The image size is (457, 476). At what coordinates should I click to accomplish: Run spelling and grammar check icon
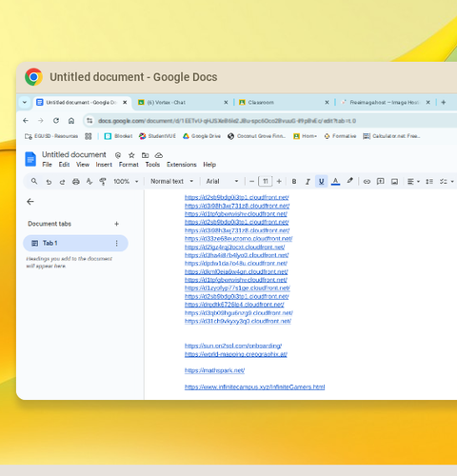pos(89,182)
